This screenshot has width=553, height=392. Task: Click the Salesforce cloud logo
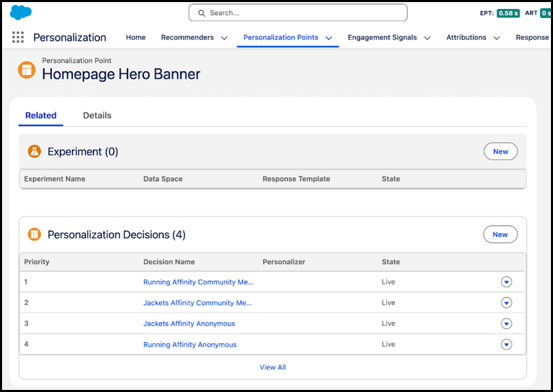pos(21,12)
